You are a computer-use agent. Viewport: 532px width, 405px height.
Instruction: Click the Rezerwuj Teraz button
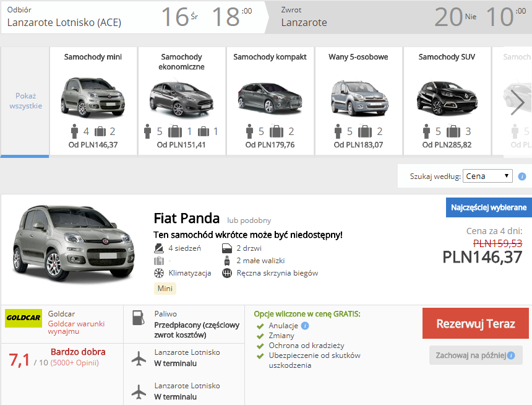[475, 323]
